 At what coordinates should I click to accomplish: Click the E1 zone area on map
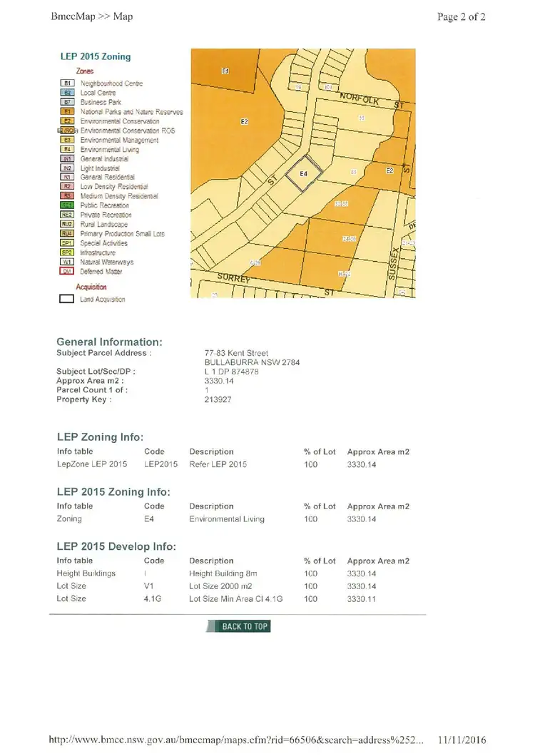click(225, 72)
